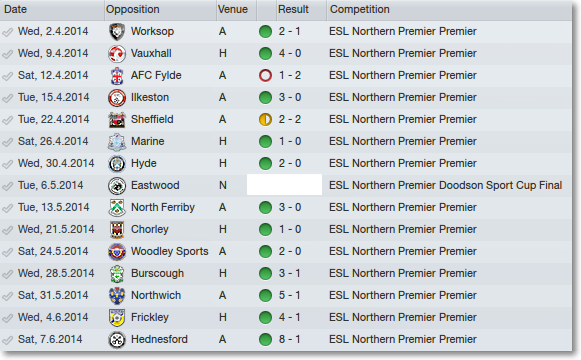Click the tick icon next to Tue, 6.5.2014

tap(7, 186)
